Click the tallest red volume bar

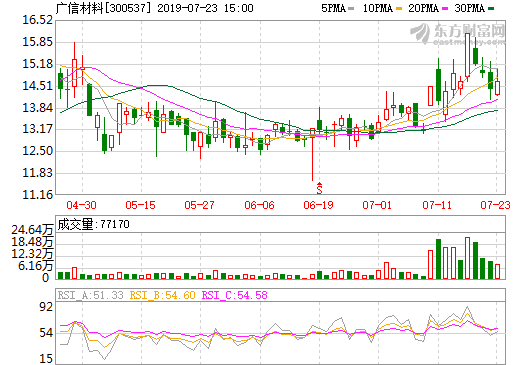(467, 258)
